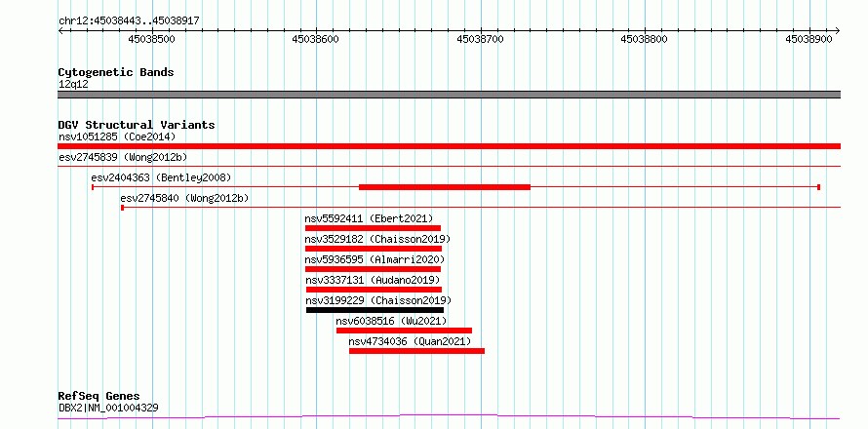Select the red bar under nsv4734036
868x429 pixels.
(416, 351)
